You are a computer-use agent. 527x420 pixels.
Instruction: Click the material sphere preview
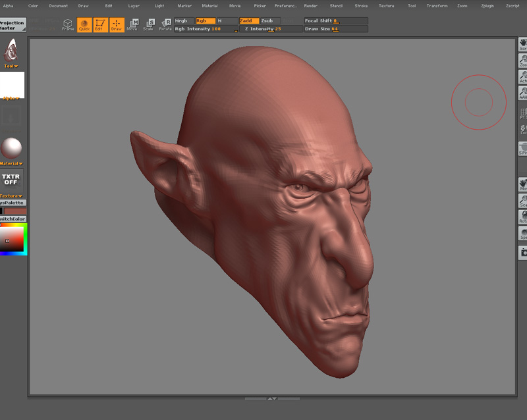11,148
